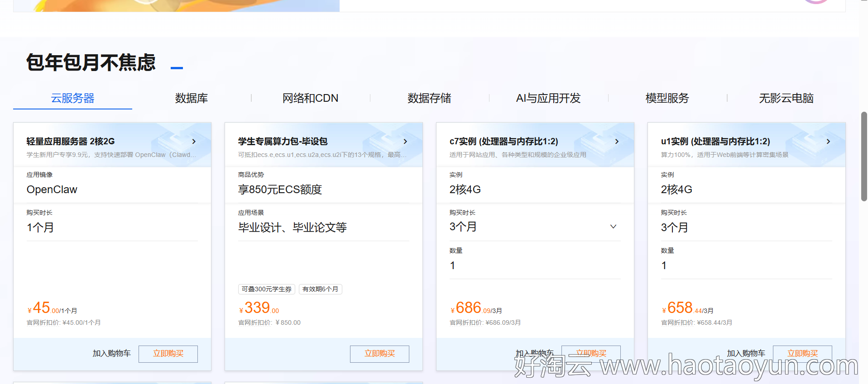Image resolution: width=868 pixels, height=384 pixels.
Task: Open the AI与应用开发 tab
Action: tap(548, 98)
